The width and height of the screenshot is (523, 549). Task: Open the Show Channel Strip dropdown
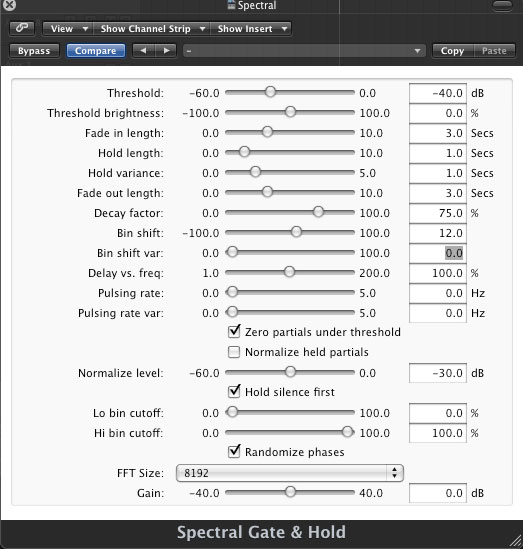152,29
